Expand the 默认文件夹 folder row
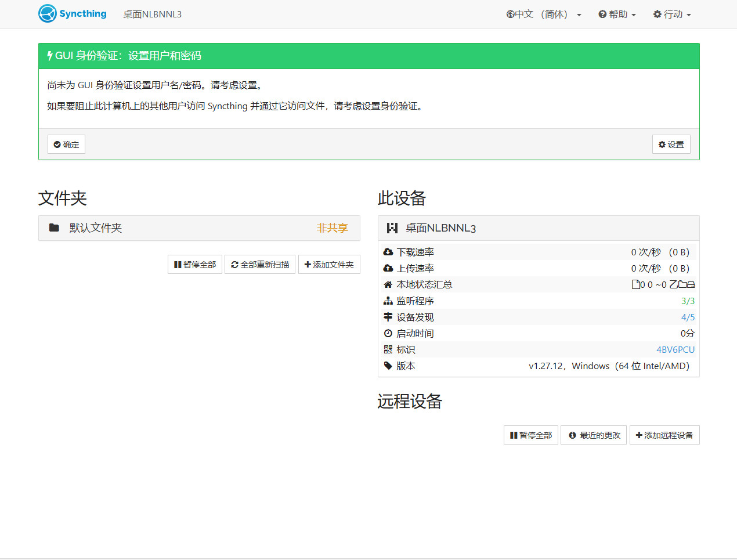Viewport: 737px width, 560px height. pyautogui.click(x=199, y=228)
